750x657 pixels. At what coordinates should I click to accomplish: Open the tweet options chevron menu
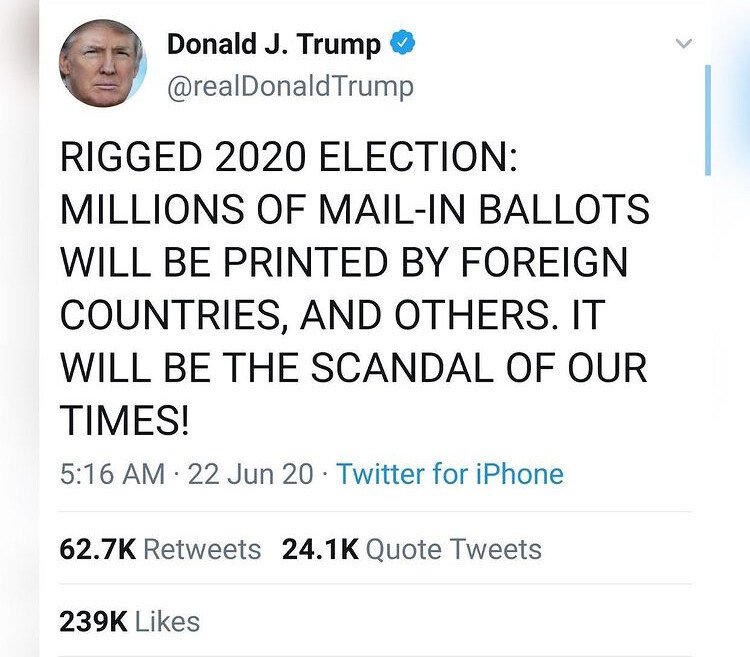point(684,44)
